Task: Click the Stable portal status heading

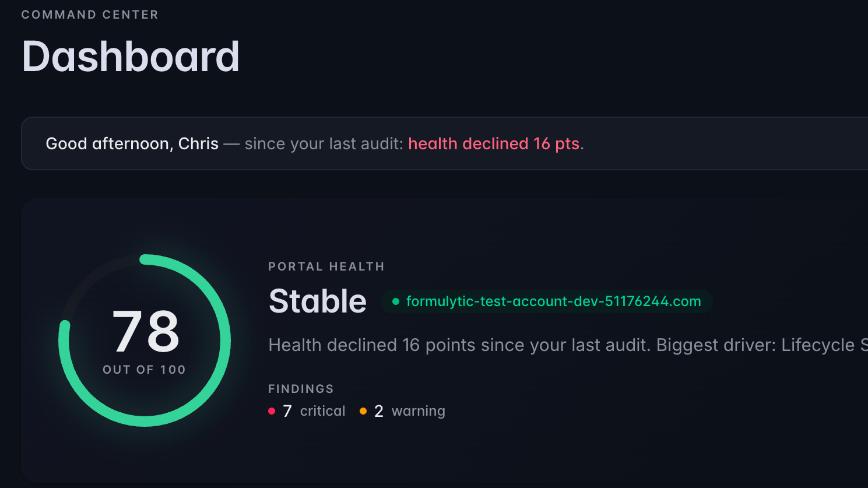Action: 318,301
